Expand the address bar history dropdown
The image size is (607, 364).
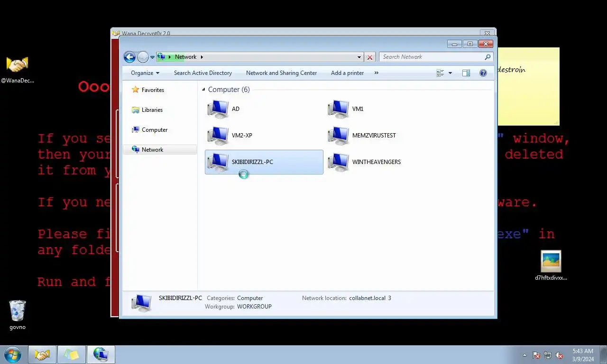(359, 57)
